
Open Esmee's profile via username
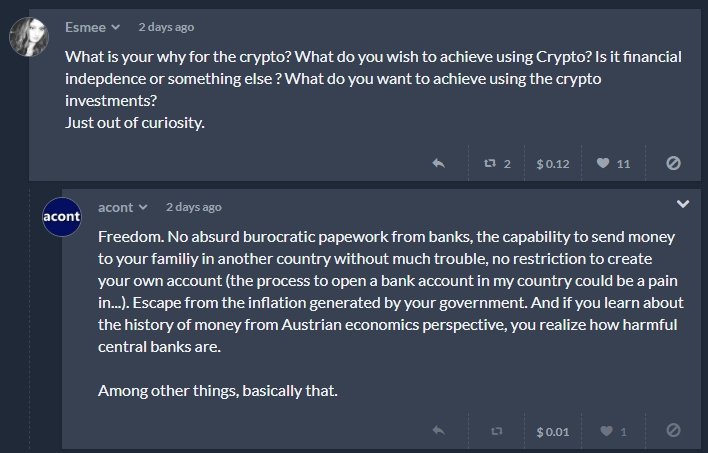(85, 27)
